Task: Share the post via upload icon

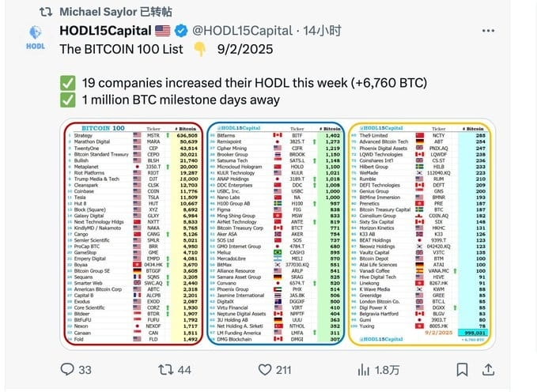Action: pos(488,370)
